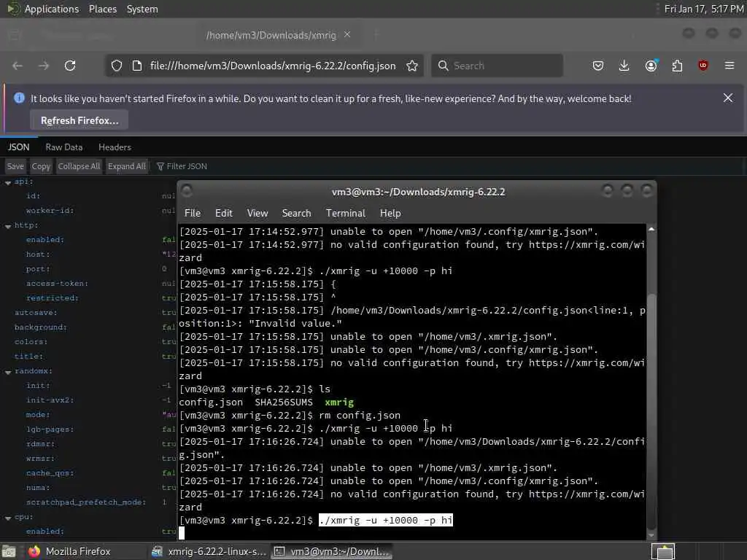Click info icon in notification bar

(19, 98)
